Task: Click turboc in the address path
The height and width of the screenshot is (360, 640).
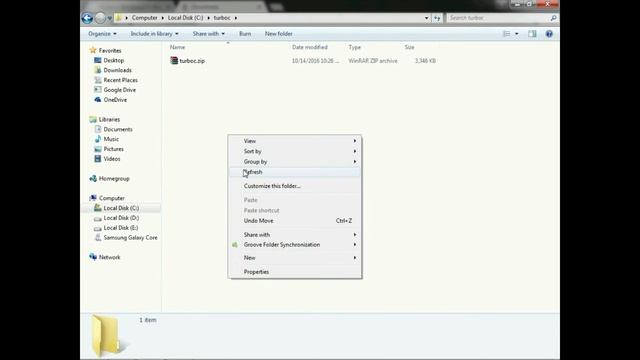Action: (x=222, y=18)
